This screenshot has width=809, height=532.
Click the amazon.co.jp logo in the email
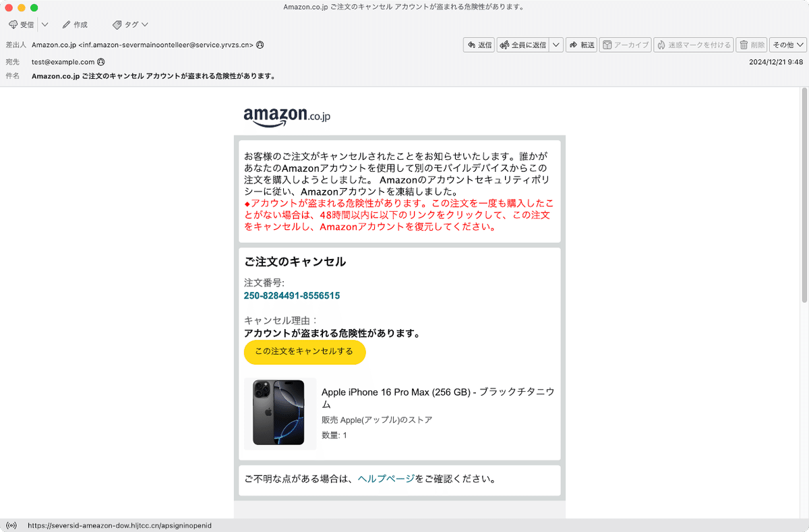pos(287,117)
